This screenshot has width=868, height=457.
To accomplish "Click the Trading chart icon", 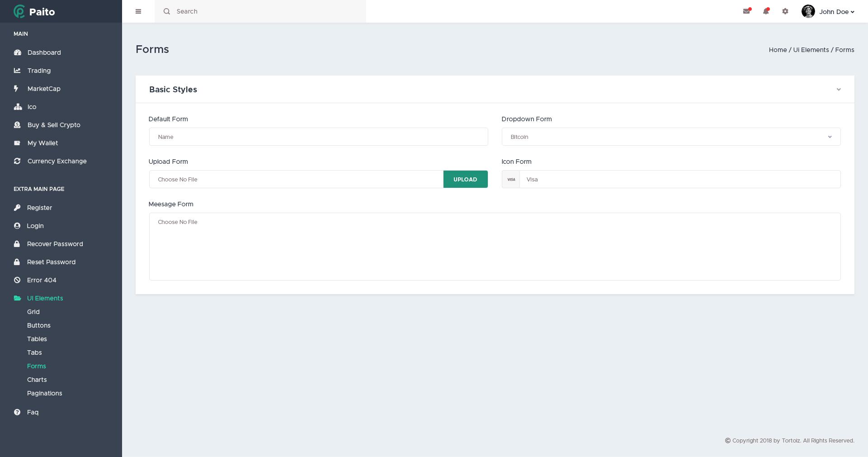I will (x=17, y=71).
